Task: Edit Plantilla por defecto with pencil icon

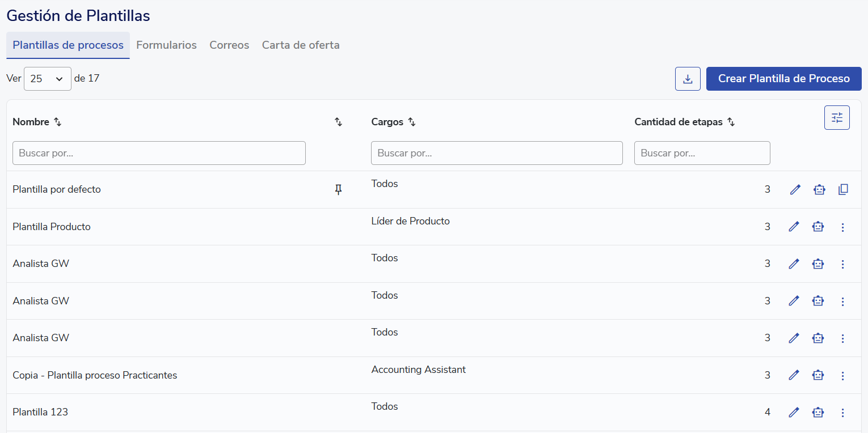Action: coord(795,190)
